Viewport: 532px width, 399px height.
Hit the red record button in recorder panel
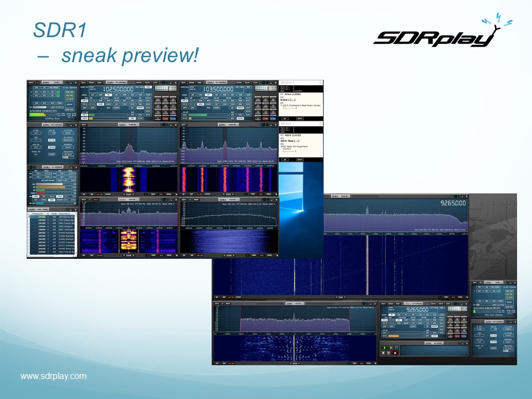pyautogui.click(x=395, y=353)
